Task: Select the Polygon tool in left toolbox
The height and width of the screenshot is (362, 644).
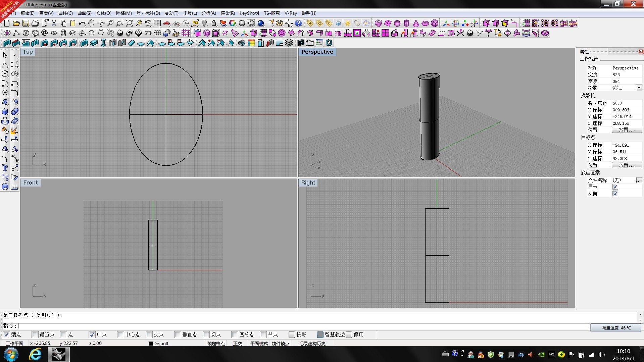Action: coord(5,93)
